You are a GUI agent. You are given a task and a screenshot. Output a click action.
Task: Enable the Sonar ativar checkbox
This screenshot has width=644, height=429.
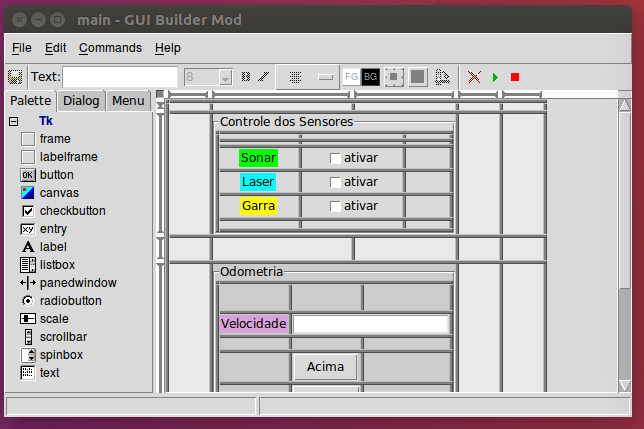click(336, 158)
